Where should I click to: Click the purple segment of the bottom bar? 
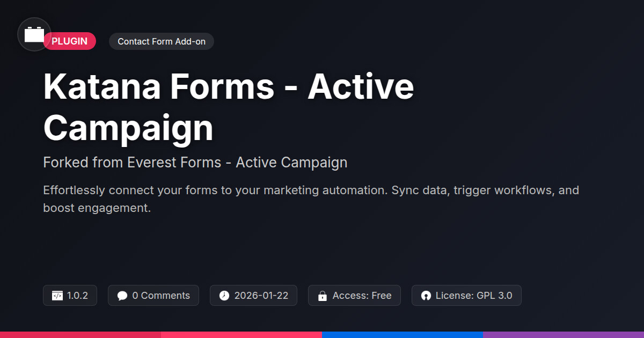pos(563,334)
